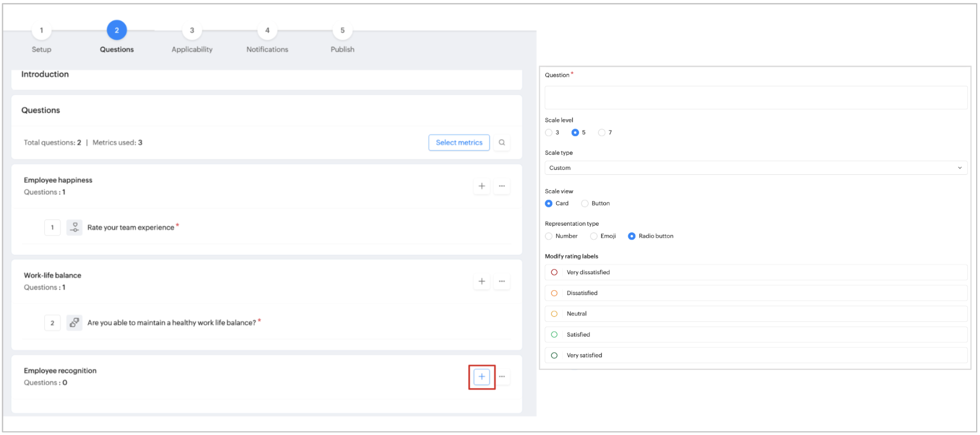Image resolution: width=980 pixels, height=435 pixels.
Task: Switch to the Notifications step
Action: click(x=267, y=31)
